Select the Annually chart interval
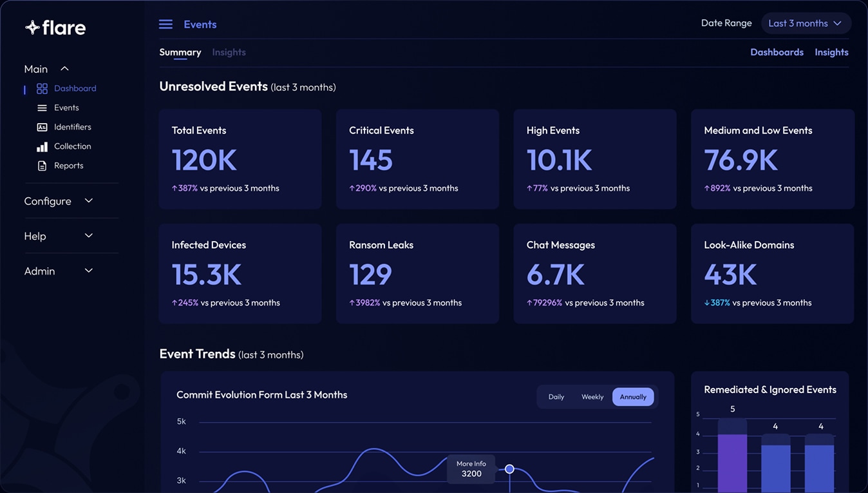Screen dimensions: 868x493 (x=633, y=397)
